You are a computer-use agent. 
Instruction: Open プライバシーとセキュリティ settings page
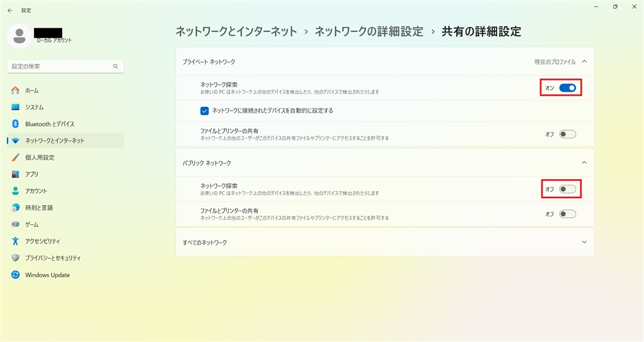tap(53, 258)
